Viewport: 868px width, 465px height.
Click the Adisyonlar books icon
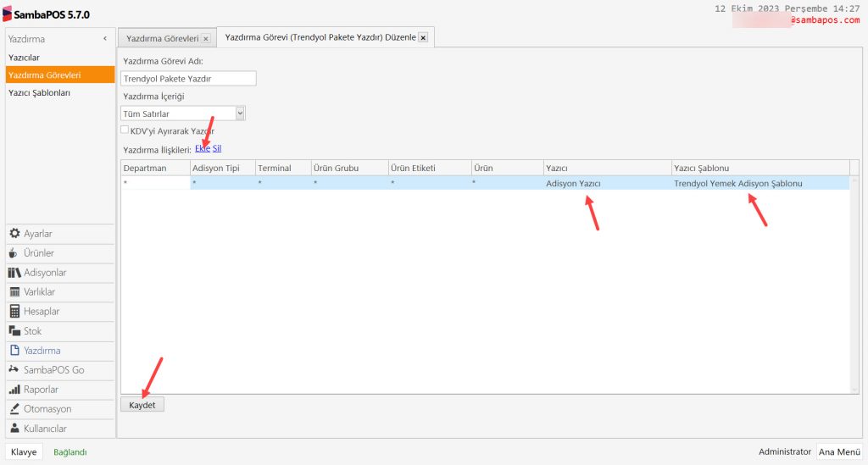click(14, 273)
